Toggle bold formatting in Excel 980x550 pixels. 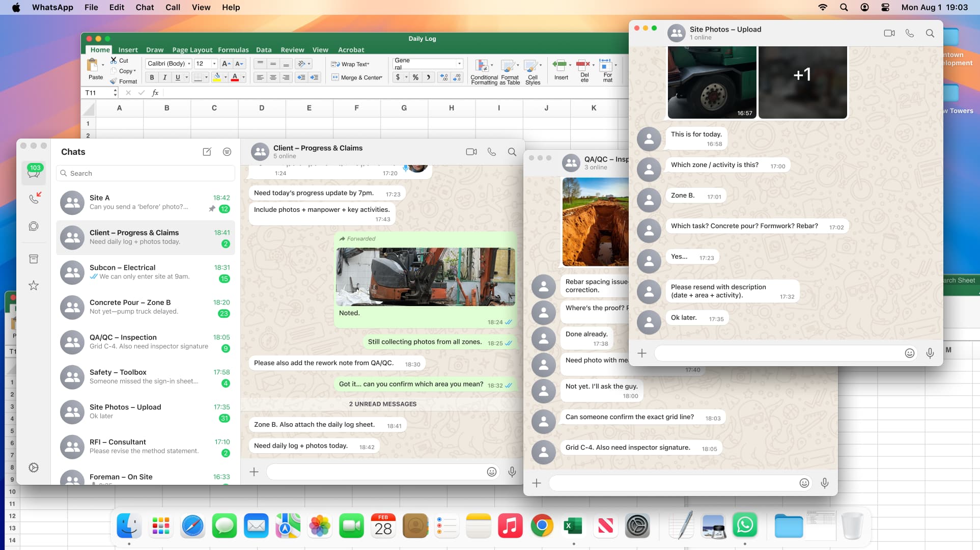point(152,77)
